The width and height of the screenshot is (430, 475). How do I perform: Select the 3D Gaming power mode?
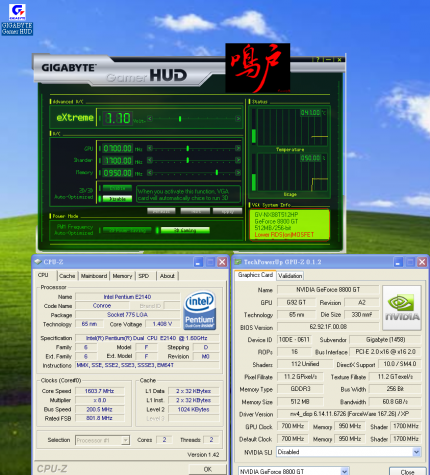(185, 230)
